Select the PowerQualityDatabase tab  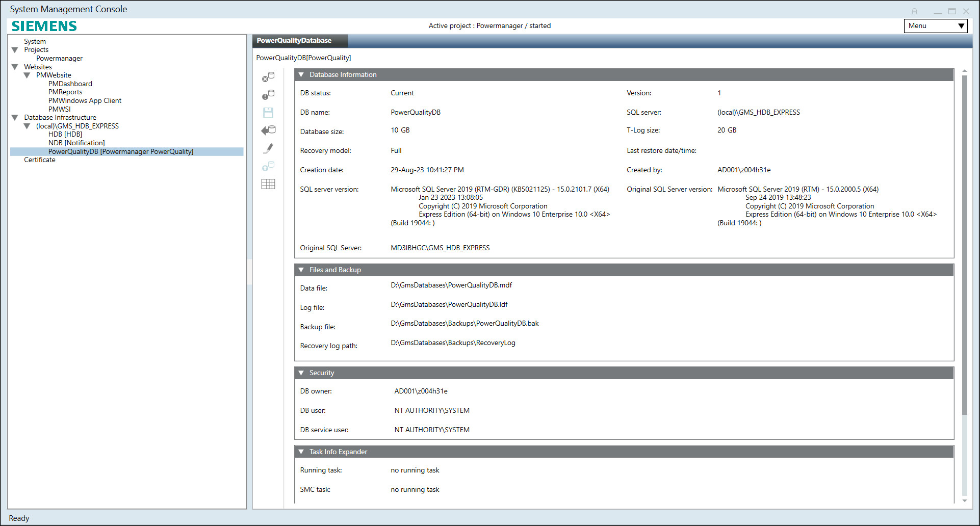pyautogui.click(x=294, y=41)
